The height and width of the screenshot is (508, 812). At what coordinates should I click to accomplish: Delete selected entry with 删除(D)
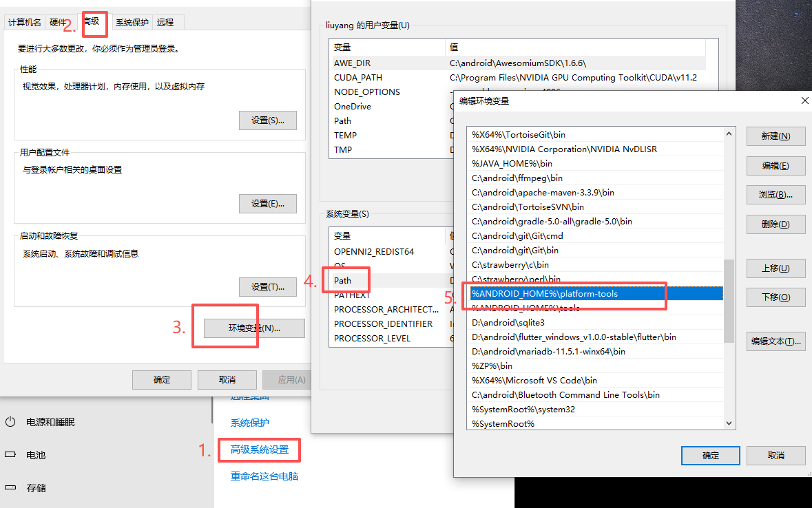[x=775, y=224]
